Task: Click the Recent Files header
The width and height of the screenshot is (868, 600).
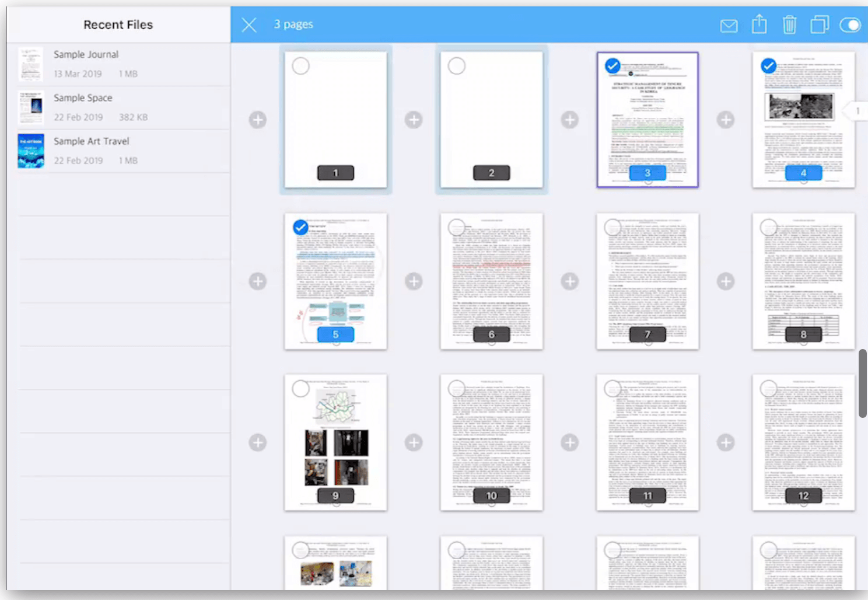Action: (x=118, y=25)
